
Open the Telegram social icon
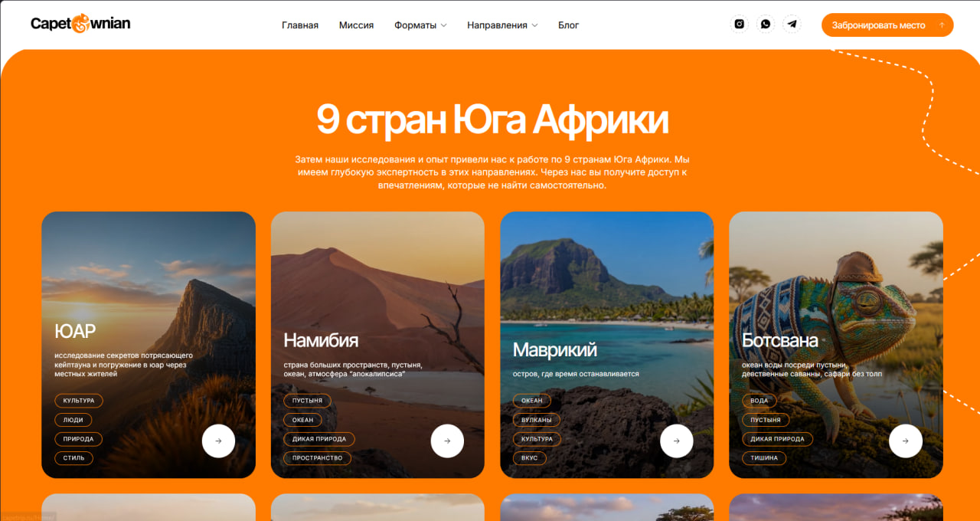[792, 25]
